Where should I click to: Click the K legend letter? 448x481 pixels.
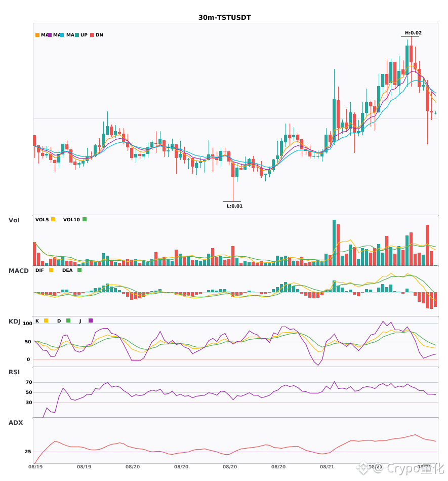37,321
